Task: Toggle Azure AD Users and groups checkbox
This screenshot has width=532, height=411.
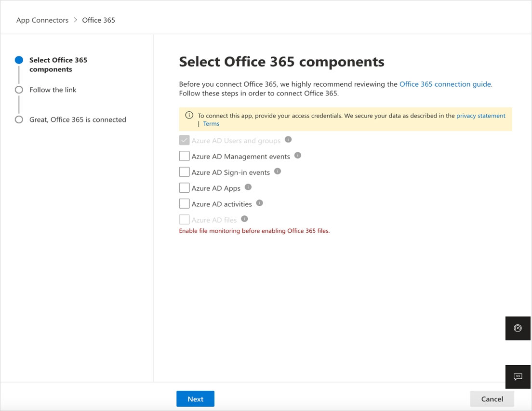Action: [184, 140]
